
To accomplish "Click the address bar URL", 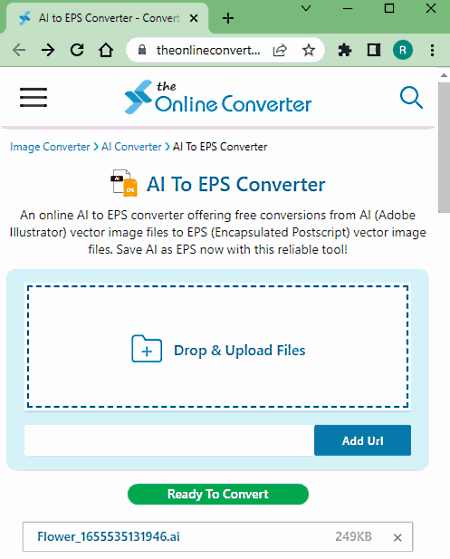I will [x=208, y=50].
